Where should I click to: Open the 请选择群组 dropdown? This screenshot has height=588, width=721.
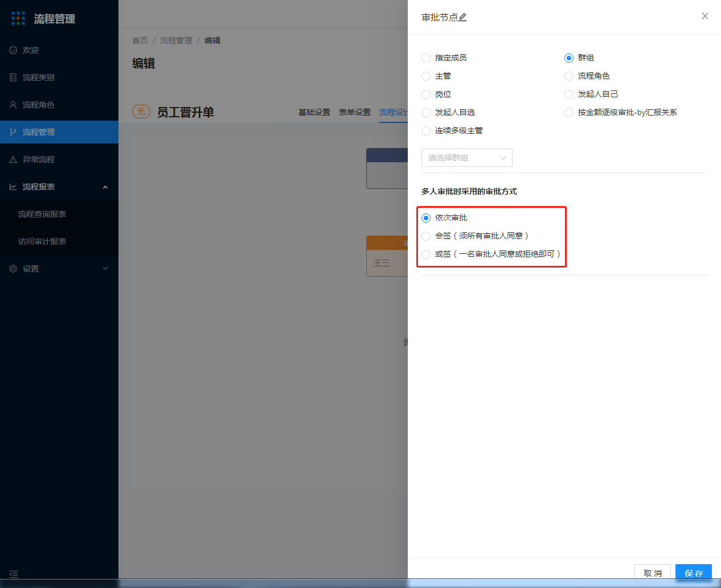(x=467, y=158)
